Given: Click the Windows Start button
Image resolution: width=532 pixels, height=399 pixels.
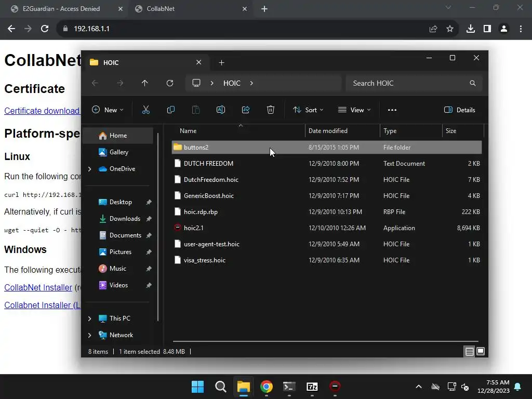Looking at the screenshot, I should pos(197,387).
